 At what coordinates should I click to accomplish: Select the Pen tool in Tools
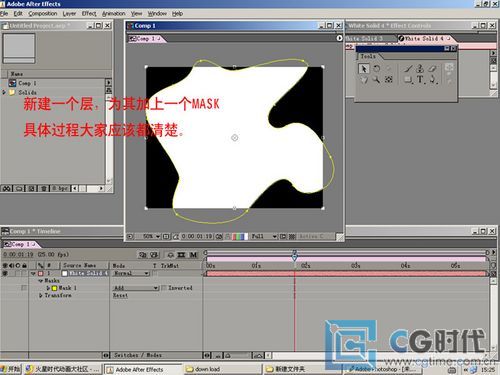point(432,80)
